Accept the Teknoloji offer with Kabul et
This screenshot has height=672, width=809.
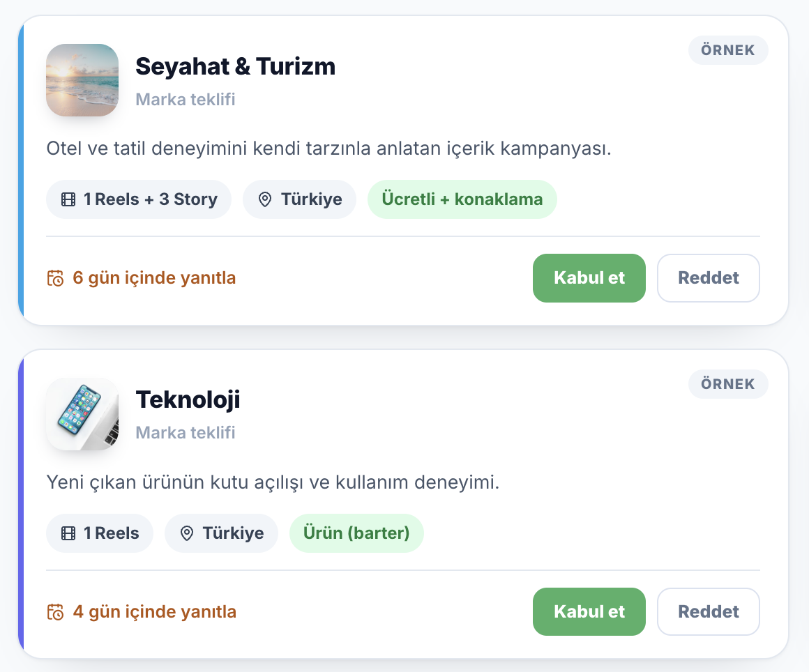click(589, 611)
